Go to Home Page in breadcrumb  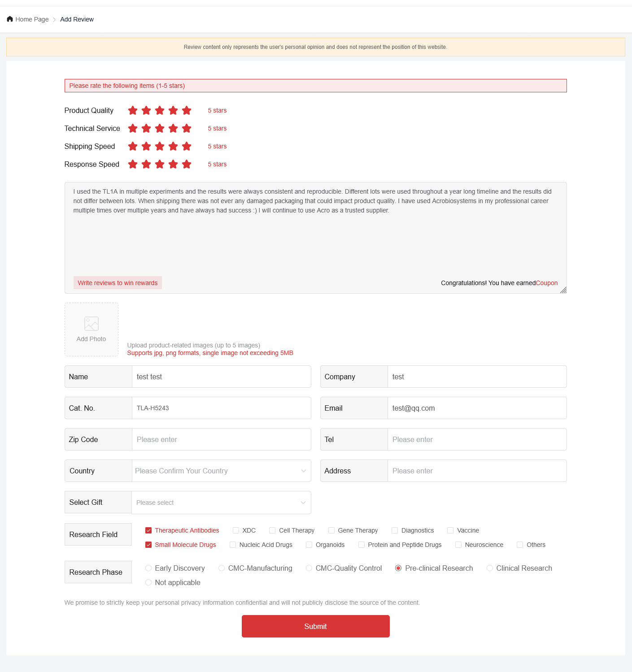pyautogui.click(x=32, y=19)
